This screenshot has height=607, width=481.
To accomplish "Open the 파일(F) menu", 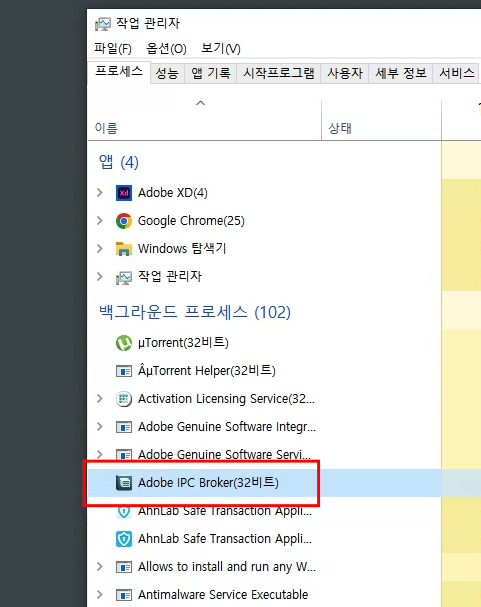I will coord(113,49).
